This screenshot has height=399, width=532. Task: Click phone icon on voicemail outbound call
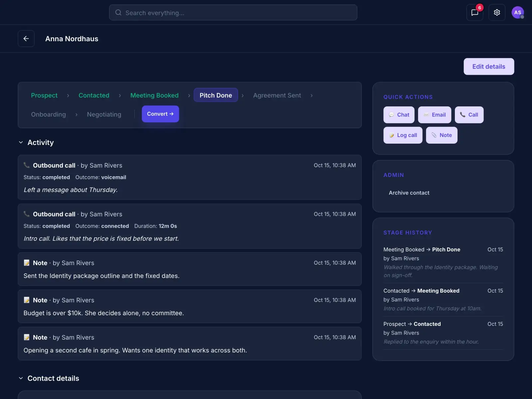pos(27,165)
